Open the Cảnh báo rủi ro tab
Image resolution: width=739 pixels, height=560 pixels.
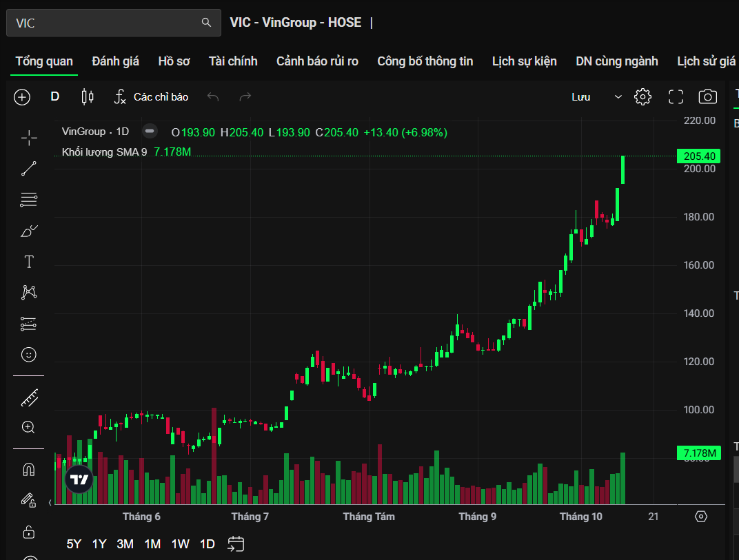click(317, 61)
